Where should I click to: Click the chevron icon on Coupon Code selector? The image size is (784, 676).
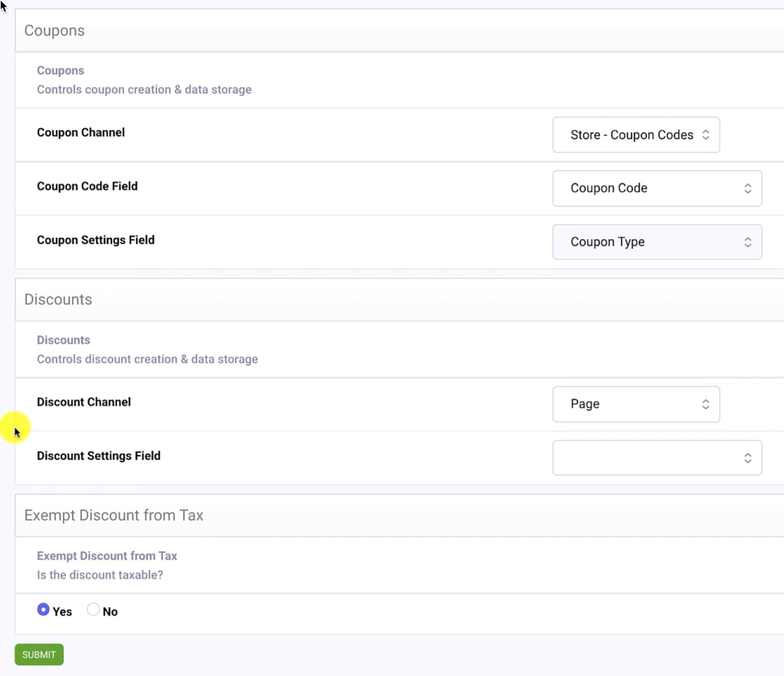point(748,188)
